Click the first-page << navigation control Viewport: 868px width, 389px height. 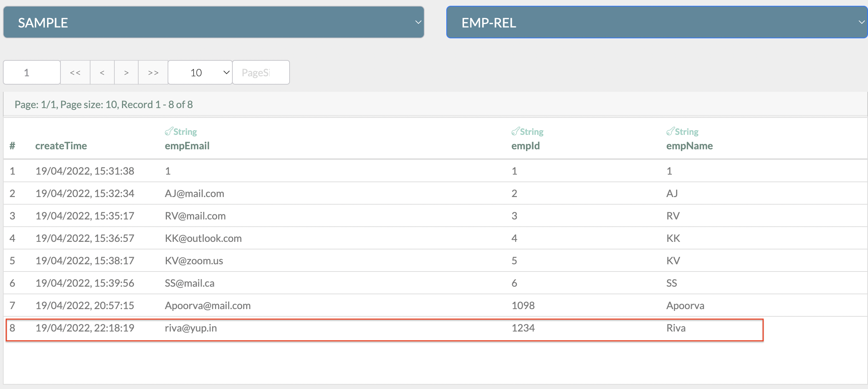tap(75, 72)
